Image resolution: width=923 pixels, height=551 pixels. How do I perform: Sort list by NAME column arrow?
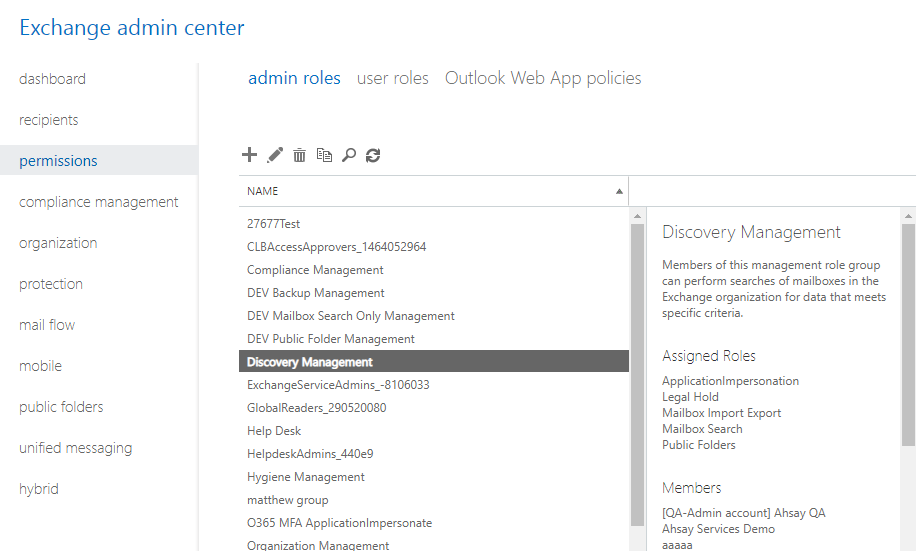point(619,191)
